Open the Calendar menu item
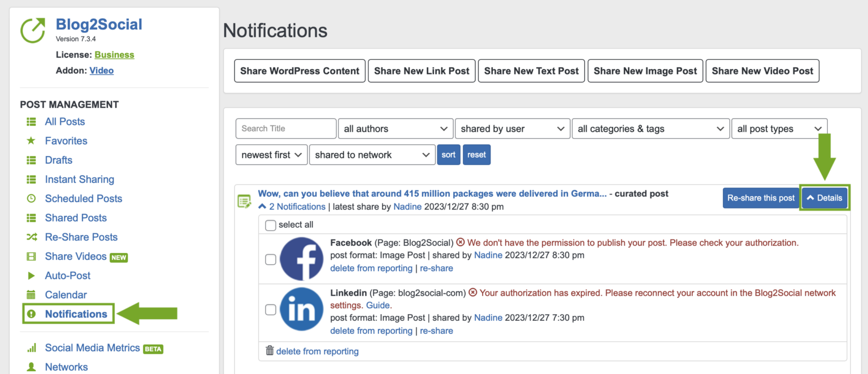868x374 pixels. pos(66,295)
